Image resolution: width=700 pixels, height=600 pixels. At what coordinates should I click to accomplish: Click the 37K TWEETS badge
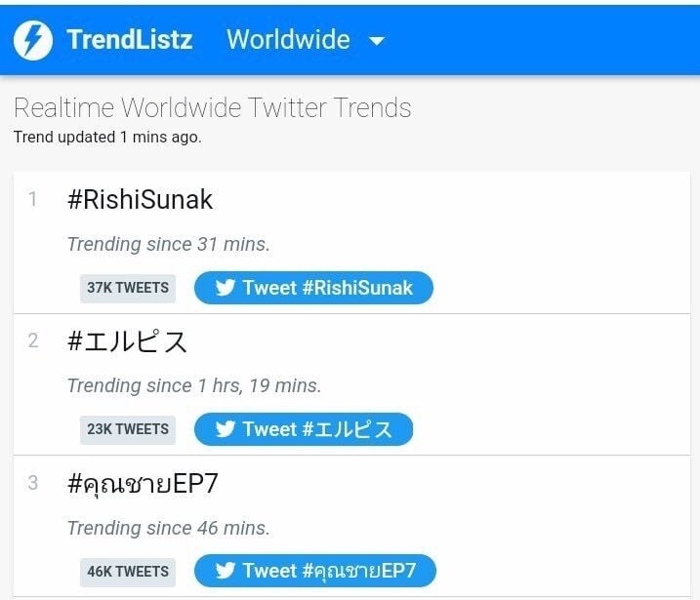(128, 288)
